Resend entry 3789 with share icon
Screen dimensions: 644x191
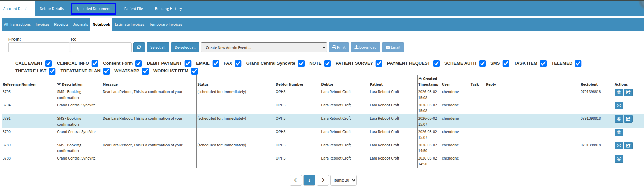tap(628, 146)
